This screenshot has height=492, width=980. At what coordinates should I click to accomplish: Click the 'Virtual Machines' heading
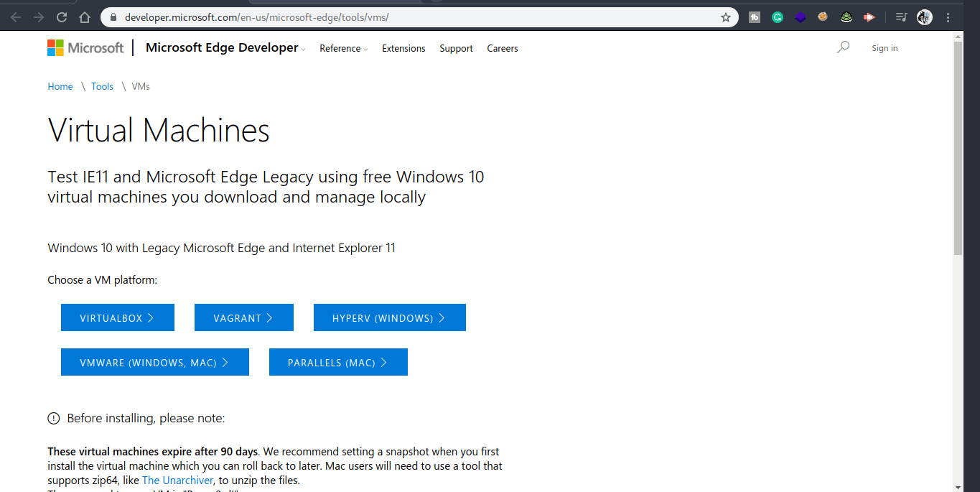[x=159, y=131]
